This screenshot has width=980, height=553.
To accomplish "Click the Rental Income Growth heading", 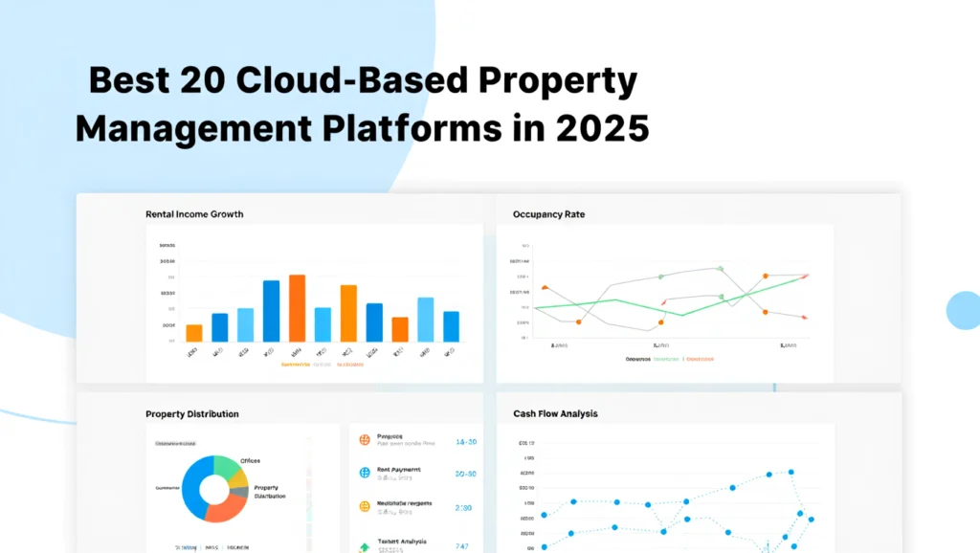I will point(194,214).
